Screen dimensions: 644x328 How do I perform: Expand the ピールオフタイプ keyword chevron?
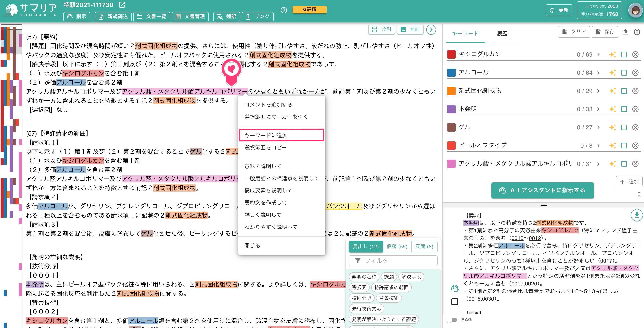(598, 146)
